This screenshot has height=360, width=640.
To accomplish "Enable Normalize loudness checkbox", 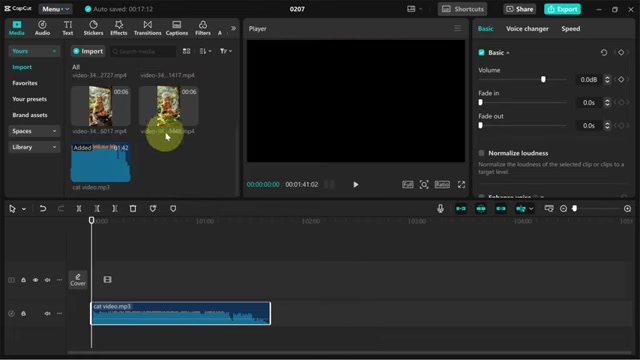I will click(x=481, y=153).
